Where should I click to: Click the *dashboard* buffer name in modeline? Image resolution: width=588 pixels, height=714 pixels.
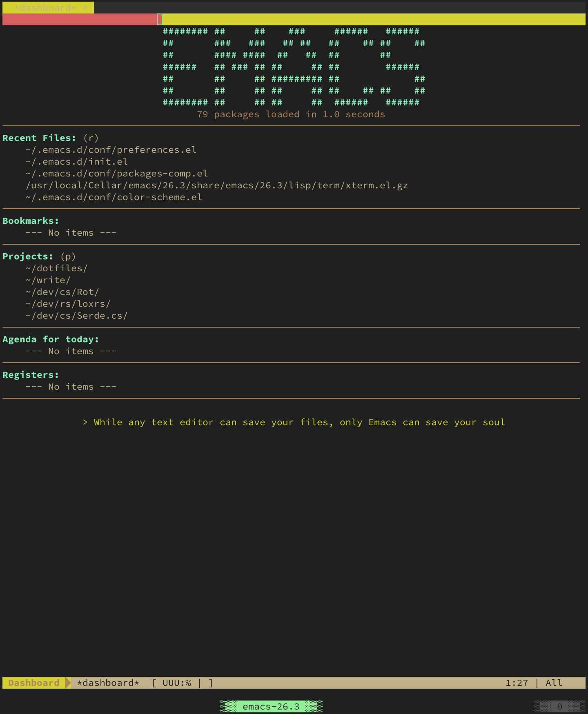[x=108, y=683]
